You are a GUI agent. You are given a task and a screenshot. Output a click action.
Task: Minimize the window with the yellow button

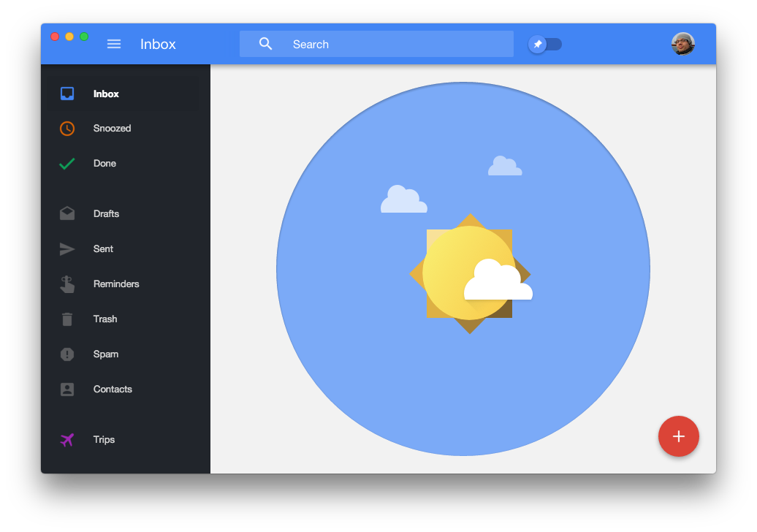[69, 37]
